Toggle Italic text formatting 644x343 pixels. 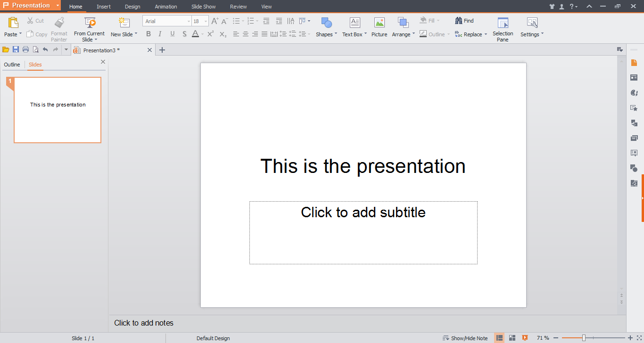160,34
